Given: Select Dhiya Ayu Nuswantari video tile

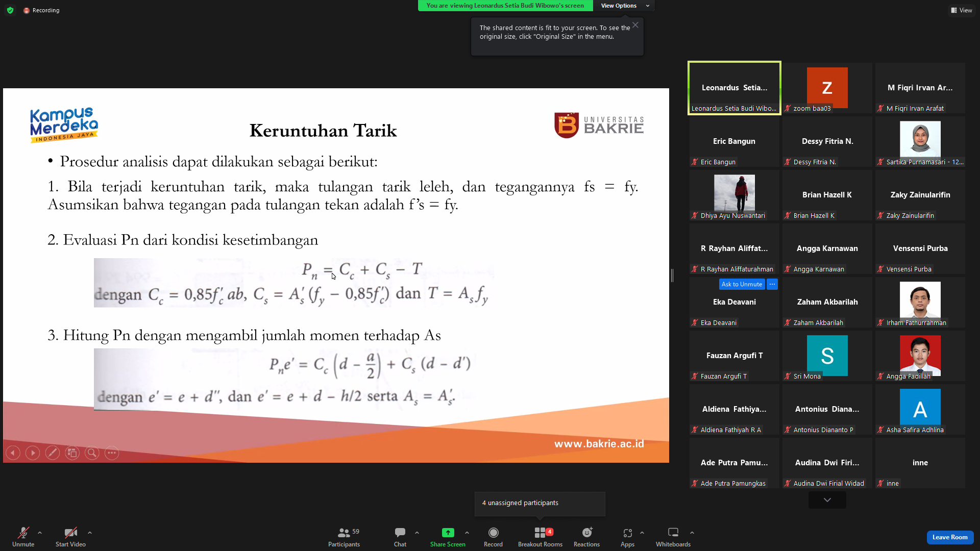Looking at the screenshot, I should coord(734,195).
